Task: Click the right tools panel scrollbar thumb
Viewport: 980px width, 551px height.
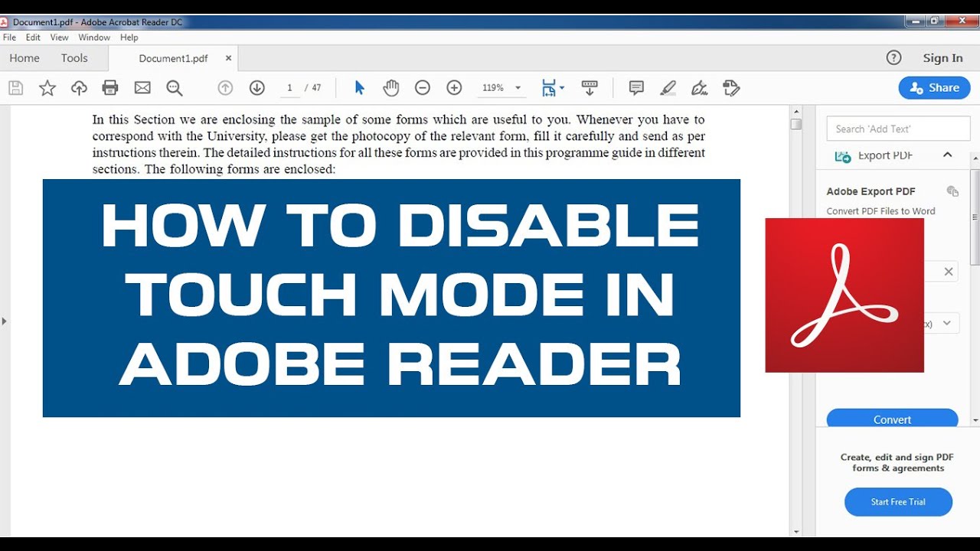Action: pyautogui.click(x=975, y=218)
